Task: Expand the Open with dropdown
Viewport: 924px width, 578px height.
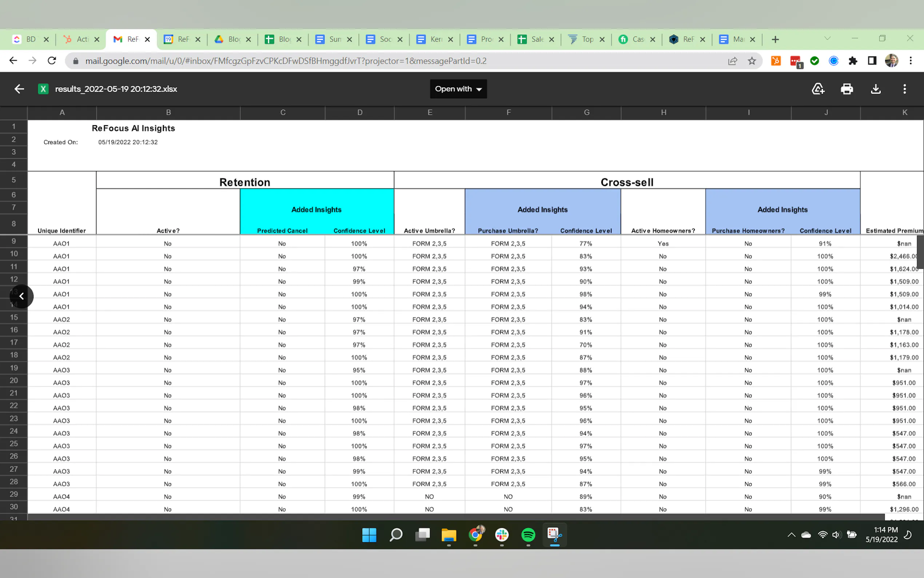Action: [x=458, y=89]
